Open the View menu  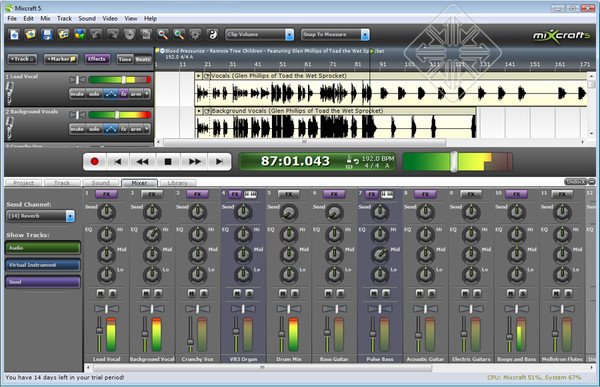[130, 18]
